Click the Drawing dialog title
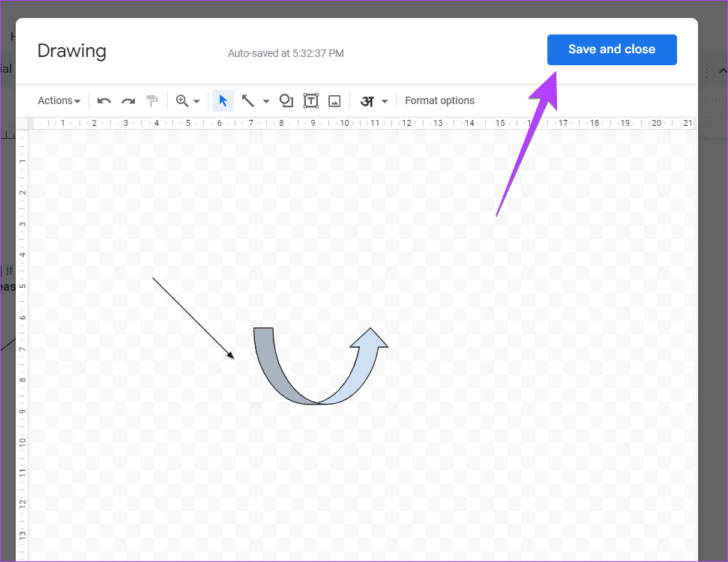 coord(72,51)
